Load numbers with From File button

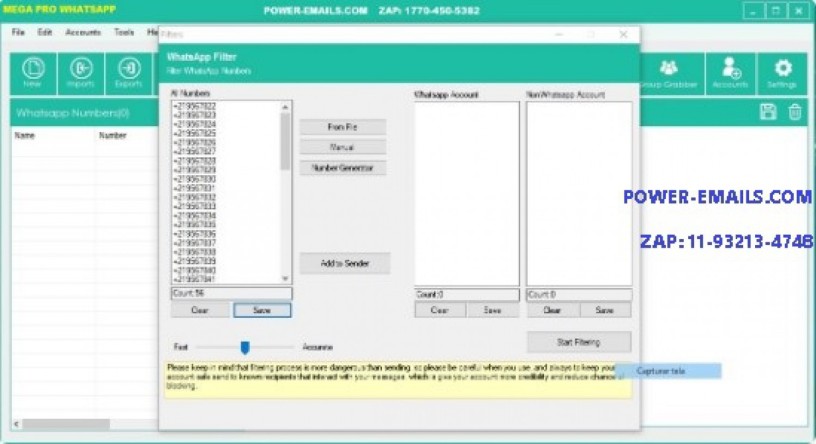point(342,127)
